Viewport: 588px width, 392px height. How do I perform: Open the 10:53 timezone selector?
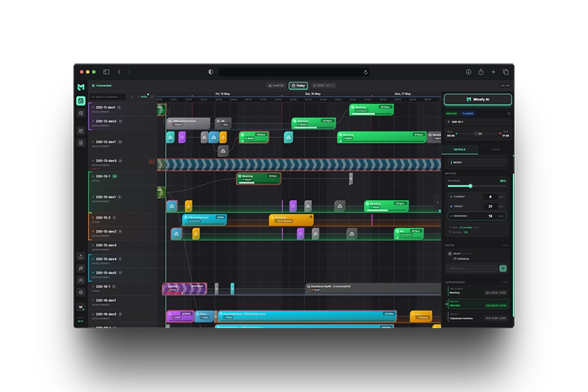[323, 86]
